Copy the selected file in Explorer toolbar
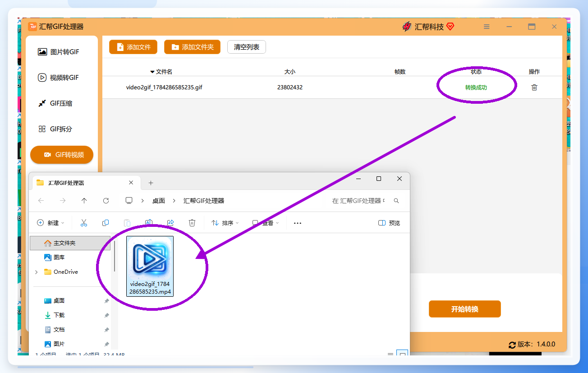588x373 pixels. [106, 223]
